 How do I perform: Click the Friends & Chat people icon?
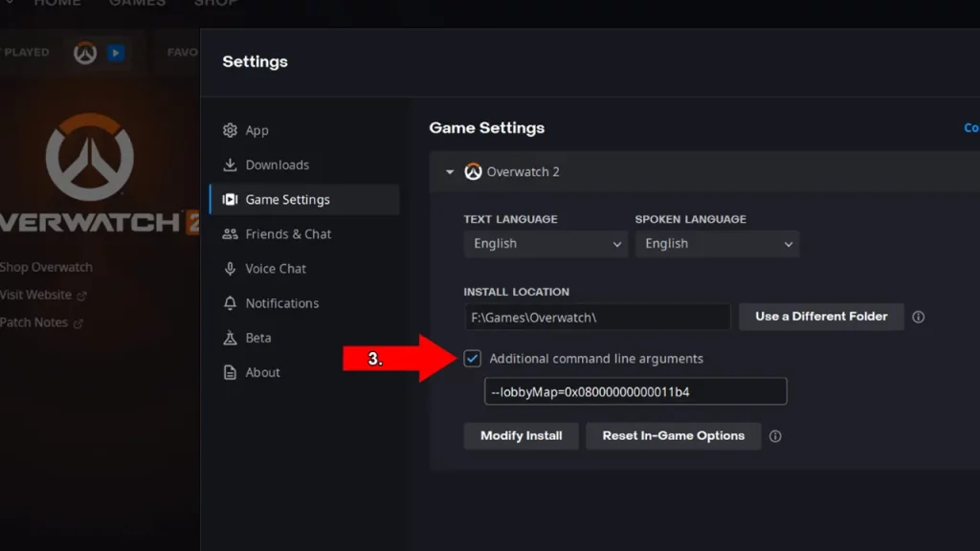click(x=230, y=234)
